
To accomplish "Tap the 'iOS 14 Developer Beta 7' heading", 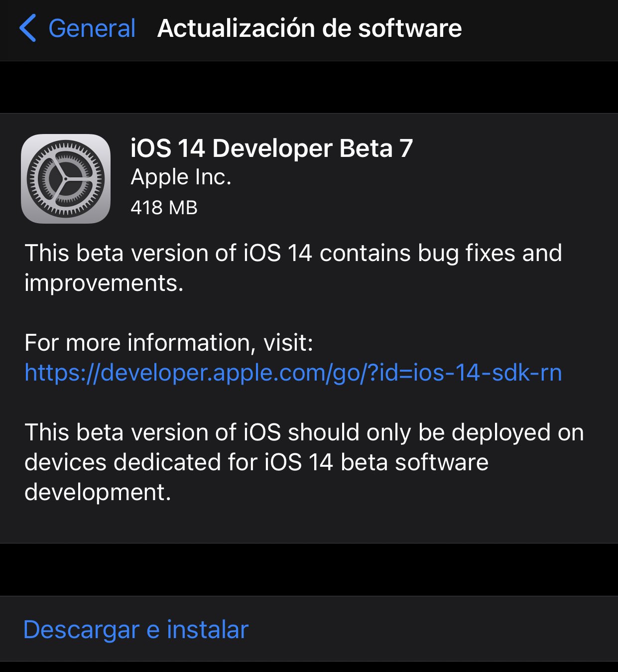I will (x=271, y=148).
